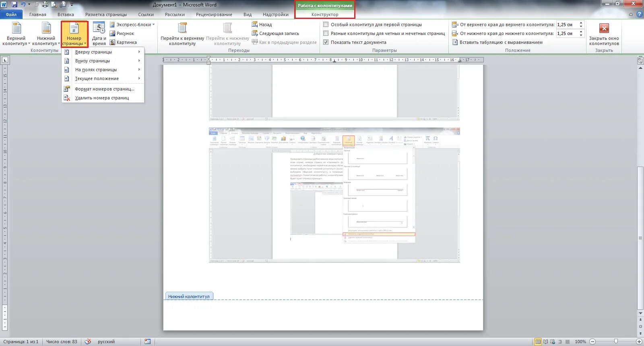
Task: Go to Назад previous section
Action: [x=262, y=25]
